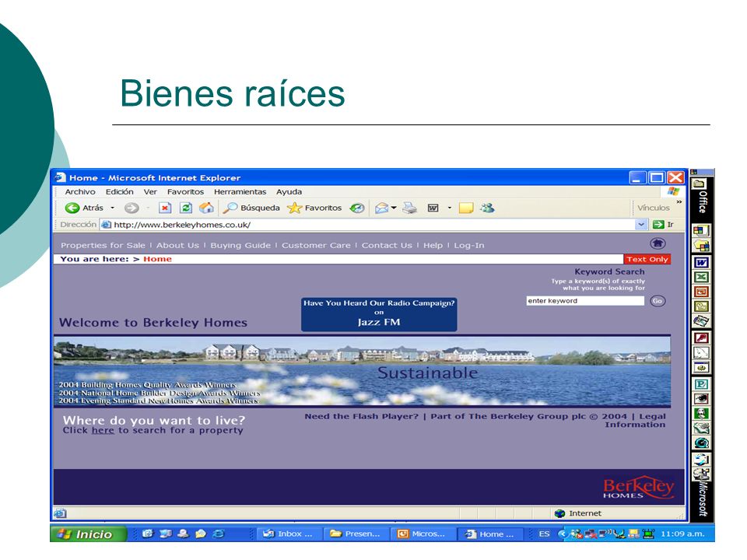
Task: Print the page with the printer icon
Action: [x=409, y=208]
